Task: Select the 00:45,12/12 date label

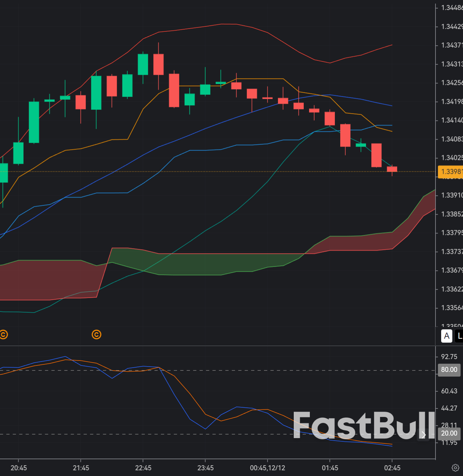Action: [268, 468]
